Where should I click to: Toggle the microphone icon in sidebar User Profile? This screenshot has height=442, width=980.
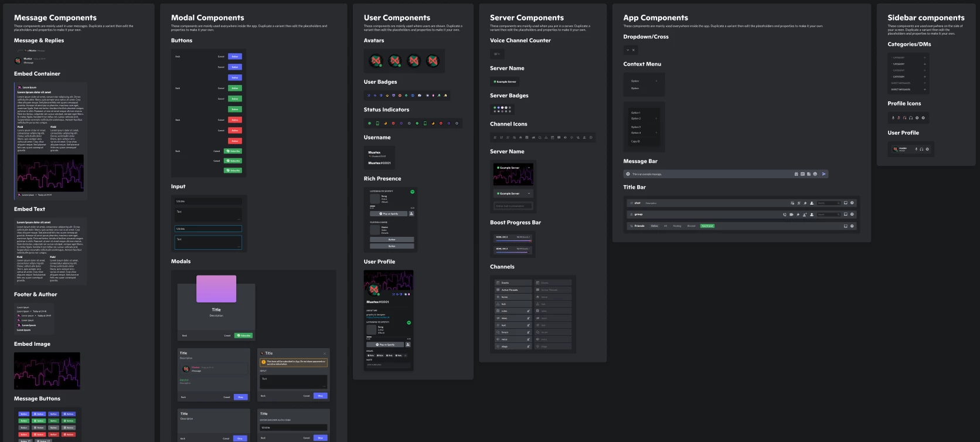coord(916,149)
